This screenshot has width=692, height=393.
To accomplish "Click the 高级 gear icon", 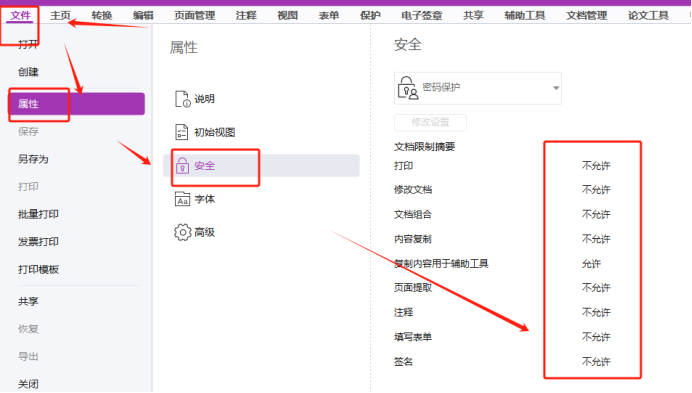I will click(182, 232).
